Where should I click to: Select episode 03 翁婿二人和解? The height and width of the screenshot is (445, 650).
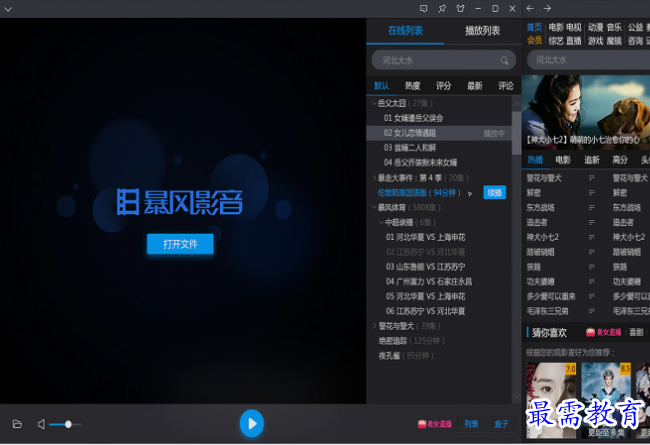click(x=410, y=148)
